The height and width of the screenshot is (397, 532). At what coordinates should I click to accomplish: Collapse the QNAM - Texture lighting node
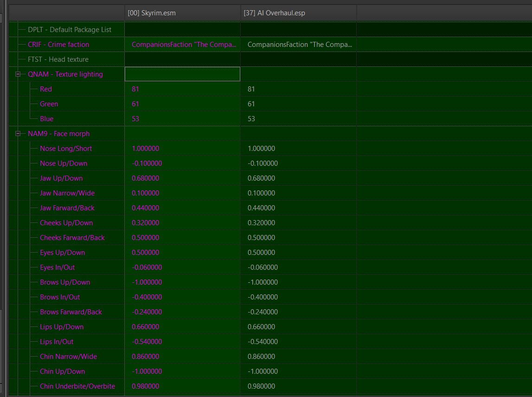[18, 74]
